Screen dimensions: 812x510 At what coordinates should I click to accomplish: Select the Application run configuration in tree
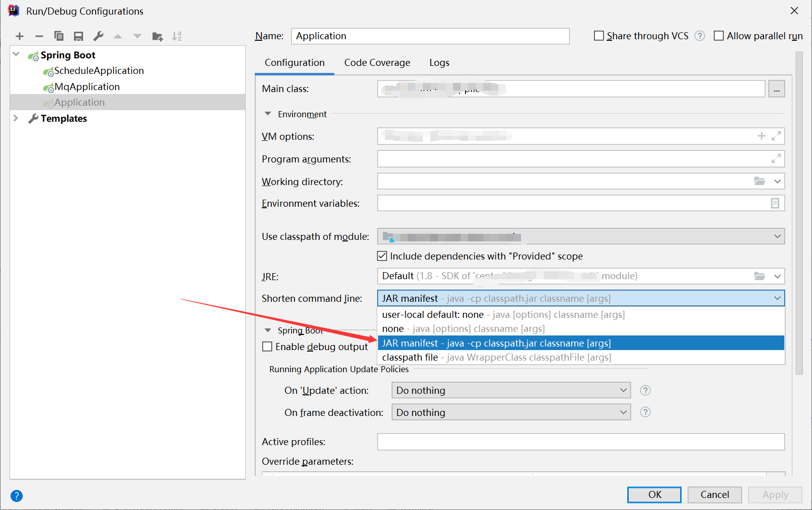pyautogui.click(x=127, y=103)
